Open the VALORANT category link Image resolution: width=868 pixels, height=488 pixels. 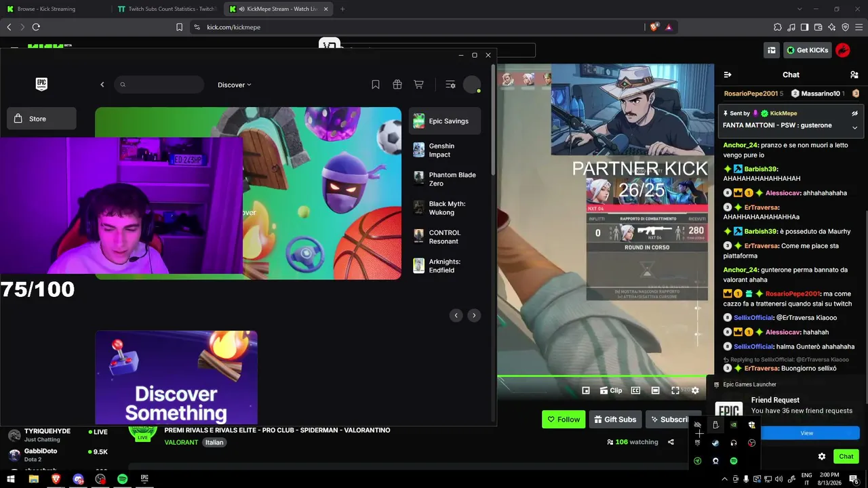click(181, 442)
